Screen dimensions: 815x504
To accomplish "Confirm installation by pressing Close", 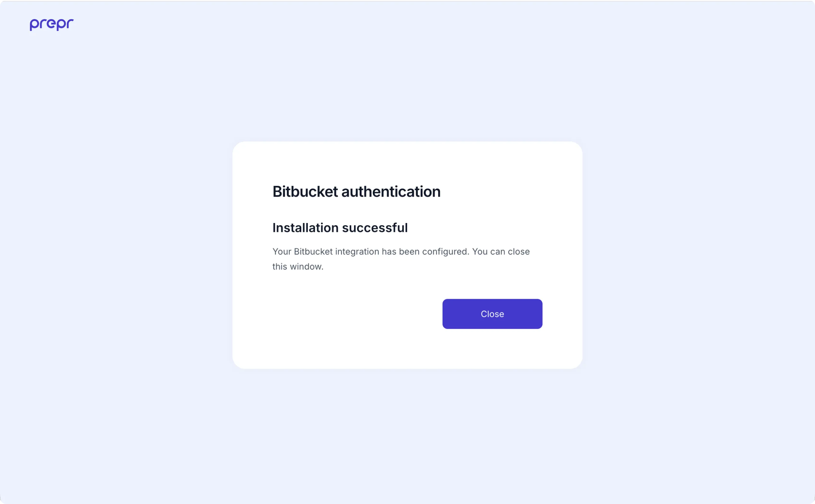I will (x=492, y=314).
